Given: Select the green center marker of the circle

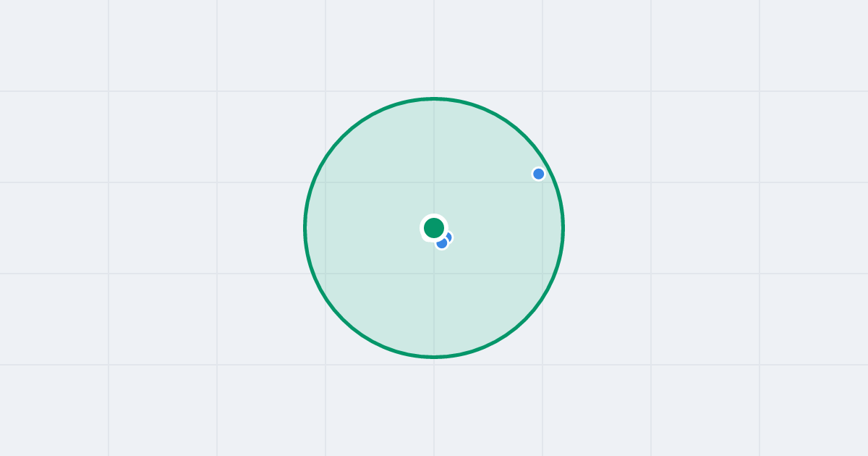Looking at the screenshot, I should pos(434,228).
